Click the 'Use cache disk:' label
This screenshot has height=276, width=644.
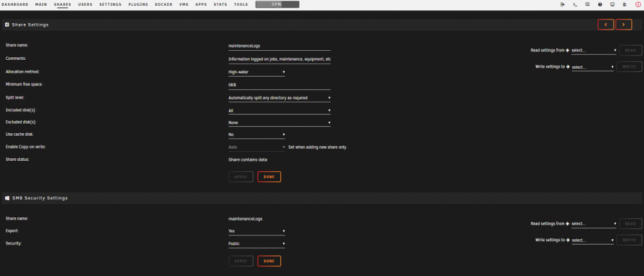point(20,134)
